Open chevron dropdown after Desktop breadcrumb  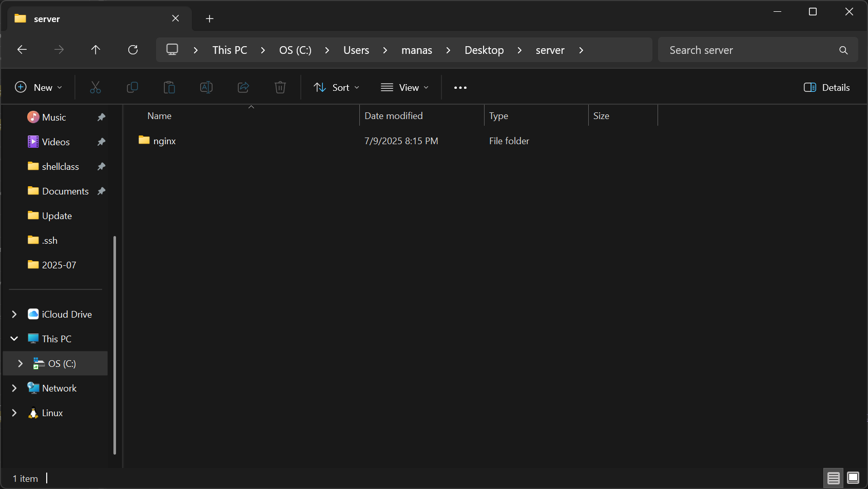pyautogui.click(x=519, y=50)
